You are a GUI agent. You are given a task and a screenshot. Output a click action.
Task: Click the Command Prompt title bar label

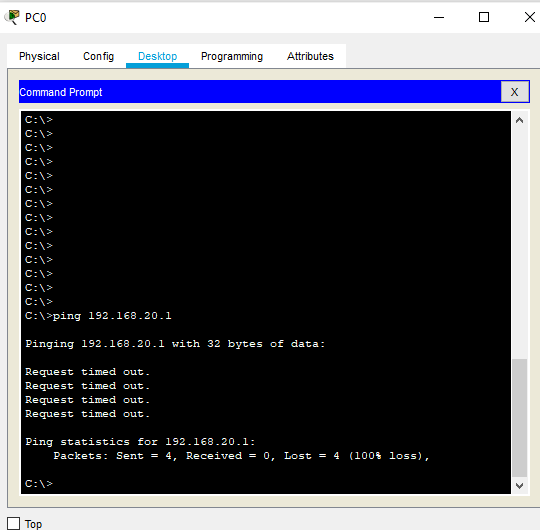pos(61,92)
